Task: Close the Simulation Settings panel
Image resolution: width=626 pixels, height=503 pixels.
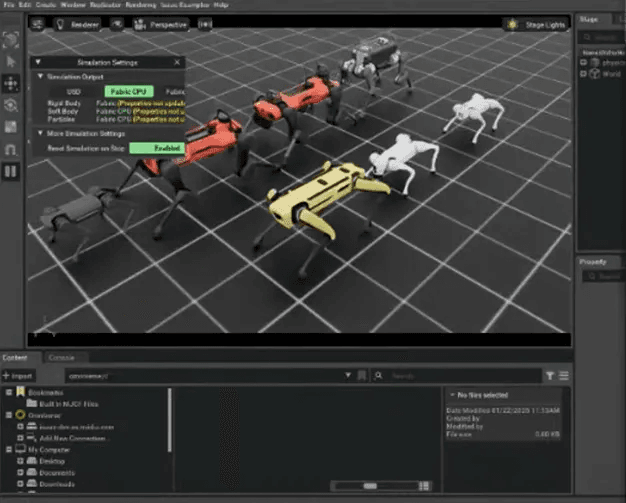Action: 177,62
